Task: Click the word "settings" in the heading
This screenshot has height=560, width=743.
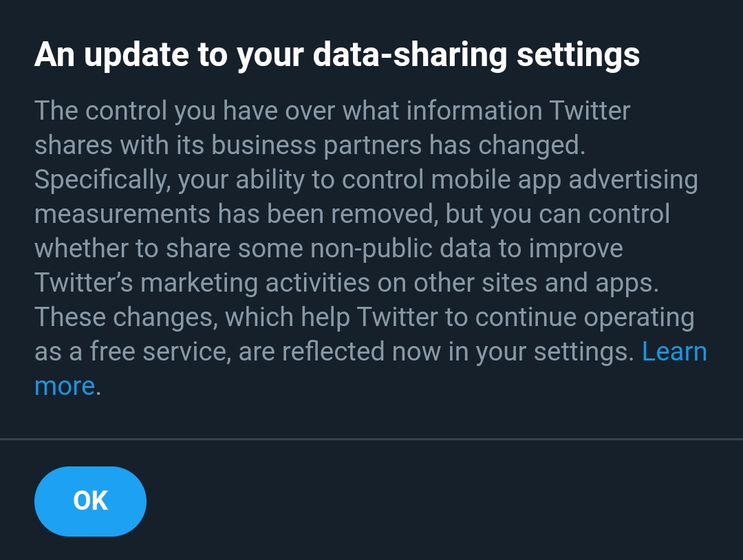Action: click(578, 54)
